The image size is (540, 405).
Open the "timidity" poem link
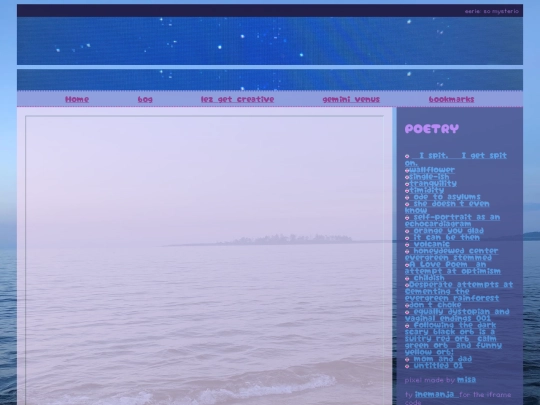click(427, 190)
